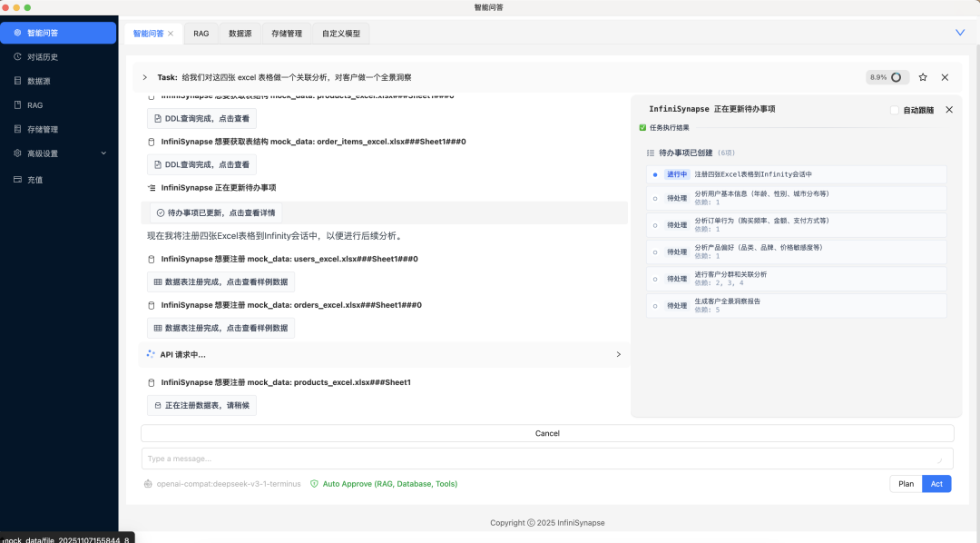980x543 pixels.
Task: Click the list icon beside 待办事项已创建
Action: (x=651, y=153)
